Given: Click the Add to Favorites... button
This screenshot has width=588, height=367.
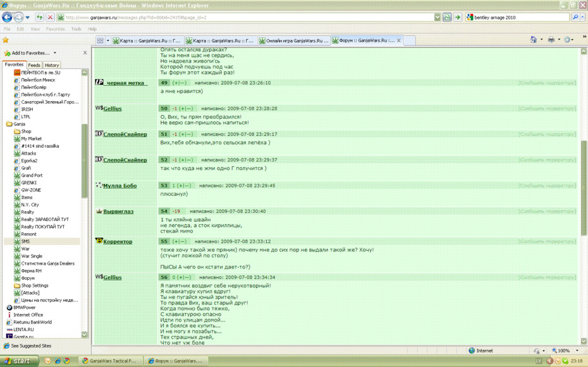Looking at the screenshot, I should pyautogui.click(x=27, y=53).
